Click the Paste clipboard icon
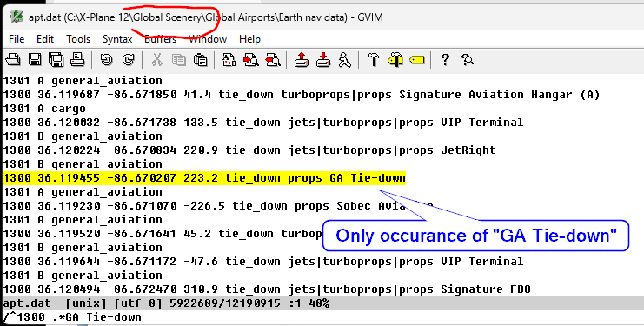The image size is (644, 326). (x=200, y=60)
